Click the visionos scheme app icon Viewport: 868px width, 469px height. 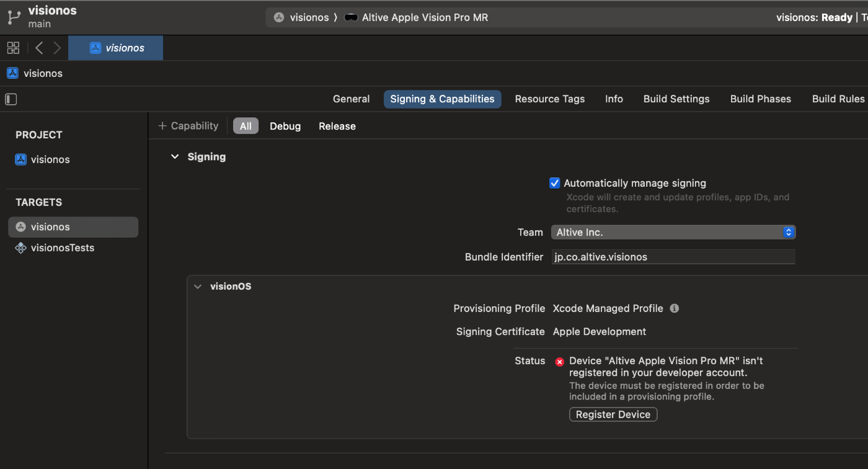pos(279,17)
